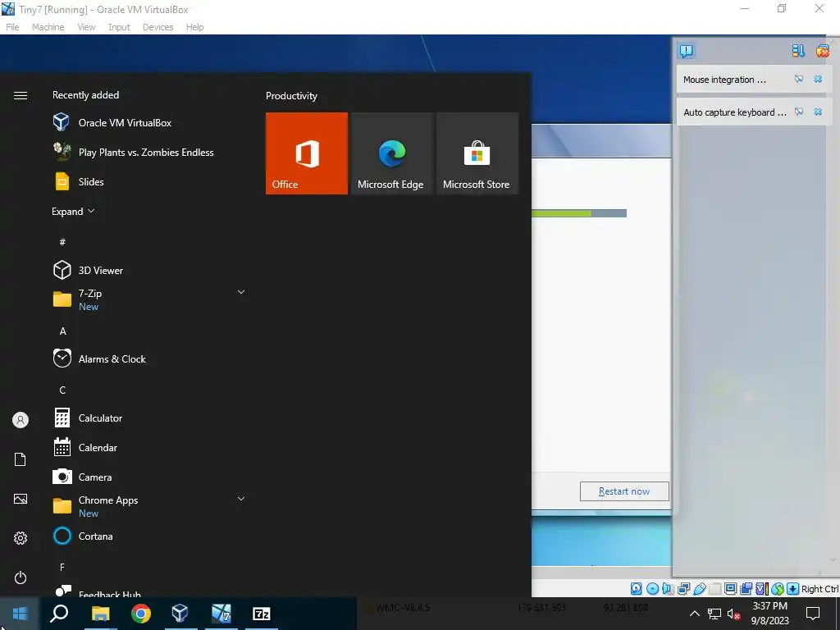Open the View menu in VirtualBox
This screenshot has width=840, height=630.
pos(86,27)
